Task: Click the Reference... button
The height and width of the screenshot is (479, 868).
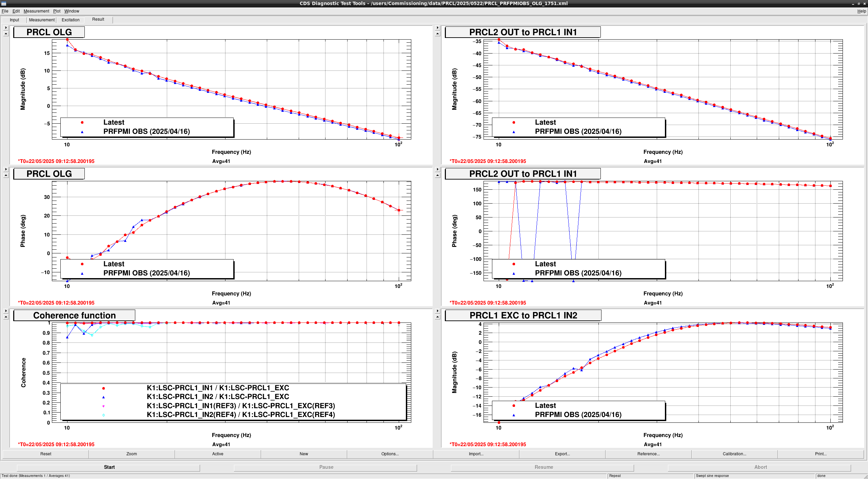Action: 648,454
